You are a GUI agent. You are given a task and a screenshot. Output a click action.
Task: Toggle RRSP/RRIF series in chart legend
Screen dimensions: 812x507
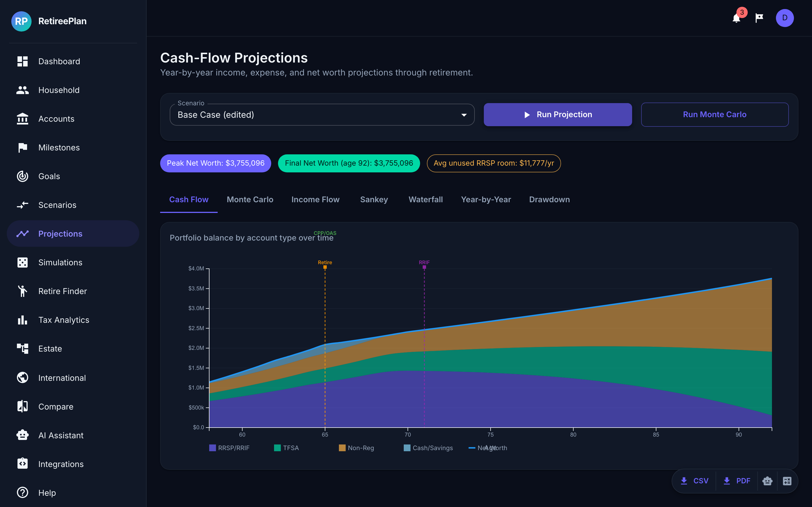point(230,448)
